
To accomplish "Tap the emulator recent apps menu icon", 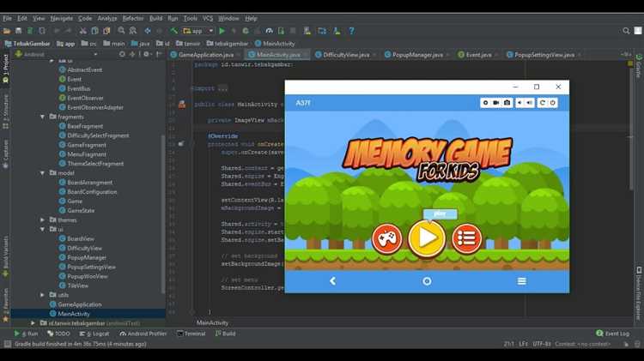I will (x=521, y=281).
